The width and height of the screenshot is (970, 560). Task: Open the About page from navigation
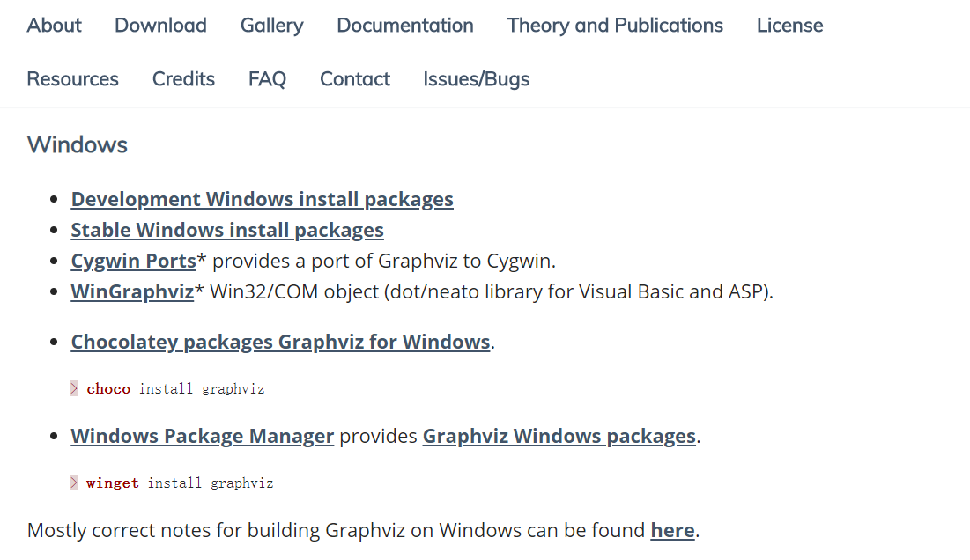pyautogui.click(x=54, y=26)
